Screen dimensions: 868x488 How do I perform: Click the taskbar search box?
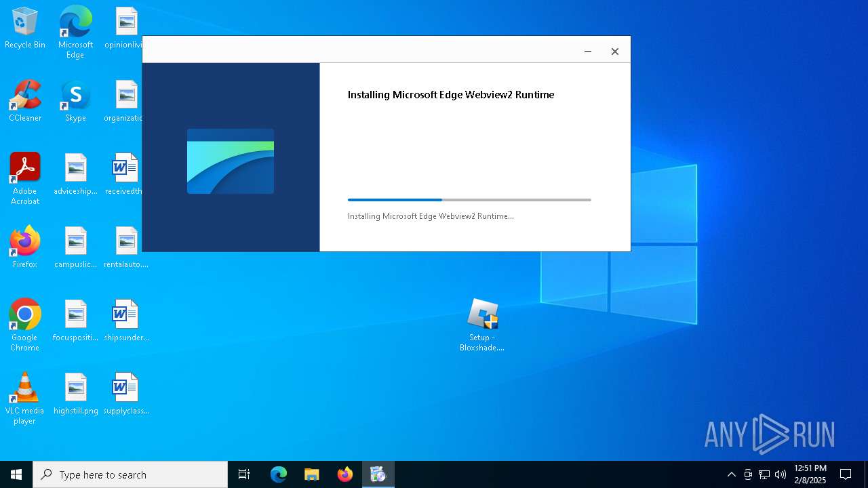click(x=130, y=474)
